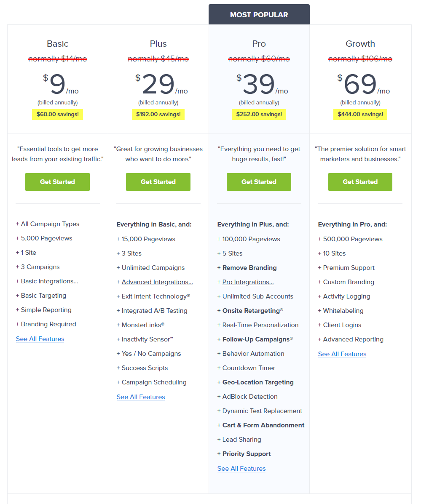Click the Growth plan title heading

coord(360,43)
